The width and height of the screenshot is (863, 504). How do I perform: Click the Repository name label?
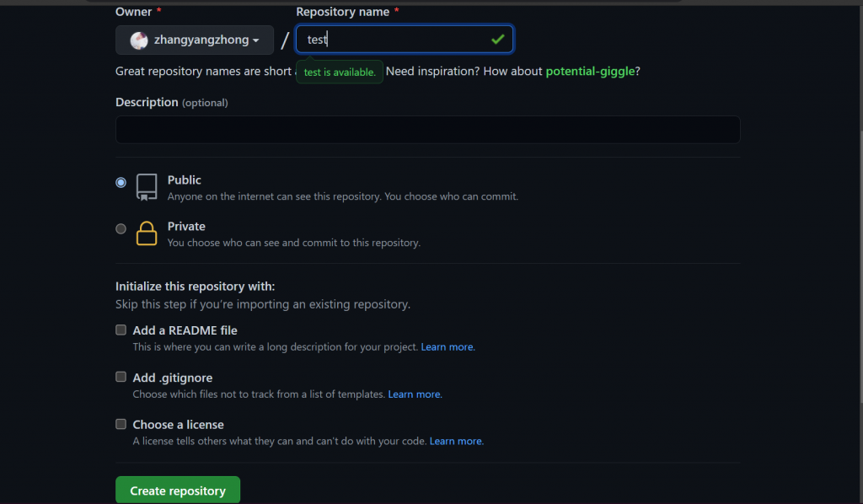pyautogui.click(x=343, y=12)
